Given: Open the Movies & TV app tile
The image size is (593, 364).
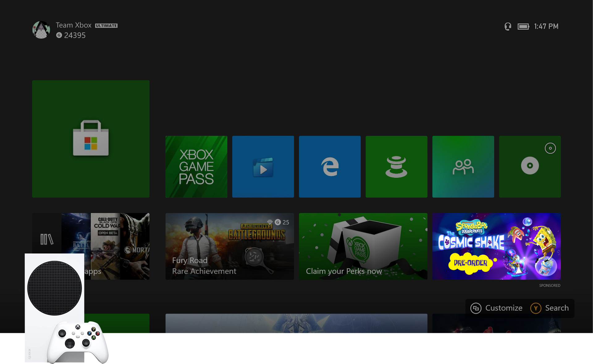Looking at the screenshot, I should tap(263, 166).
